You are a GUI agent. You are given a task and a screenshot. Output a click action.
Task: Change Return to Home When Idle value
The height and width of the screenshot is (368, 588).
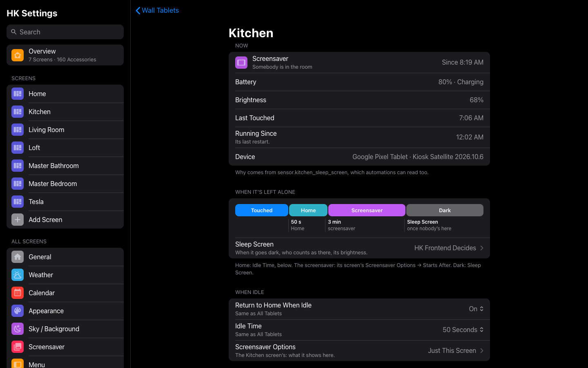(476, 309)
